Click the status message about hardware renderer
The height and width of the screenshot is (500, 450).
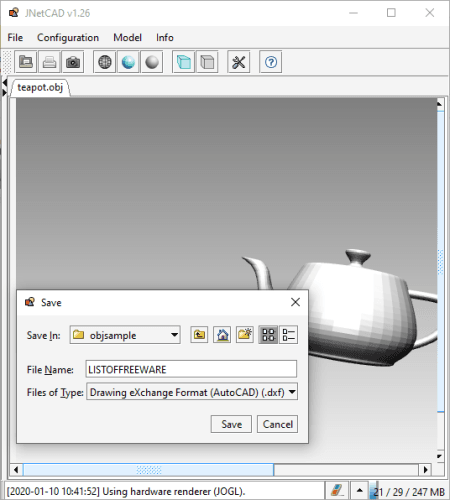coord(126,491)
